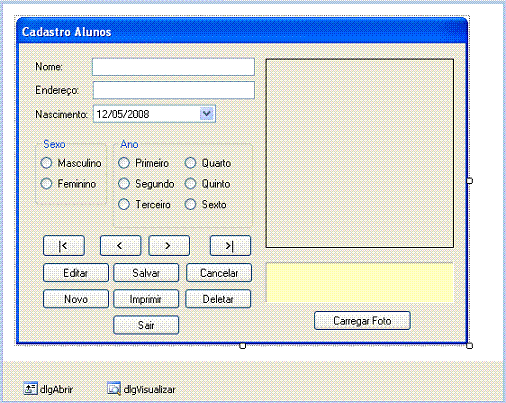Screen dimensions: 506x403
Task: Click the Cadastro Alunos title bar
Action: click(x=241, y=31)
